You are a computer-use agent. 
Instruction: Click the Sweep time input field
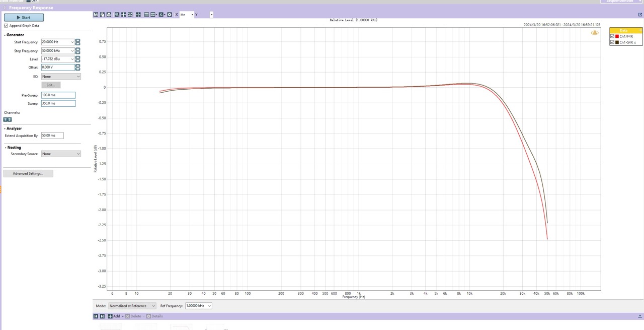coord(58,103)
